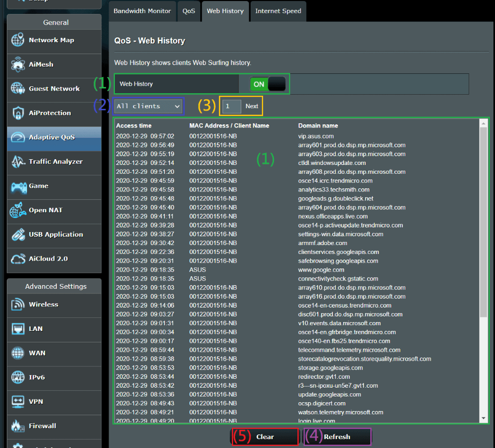Switch to the Bandwidth Monitor tab
495x448 pixels.
(x=142, y=11)
